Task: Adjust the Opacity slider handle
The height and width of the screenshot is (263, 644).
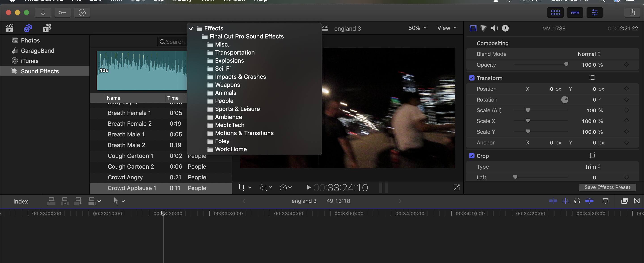Action: 566,64
